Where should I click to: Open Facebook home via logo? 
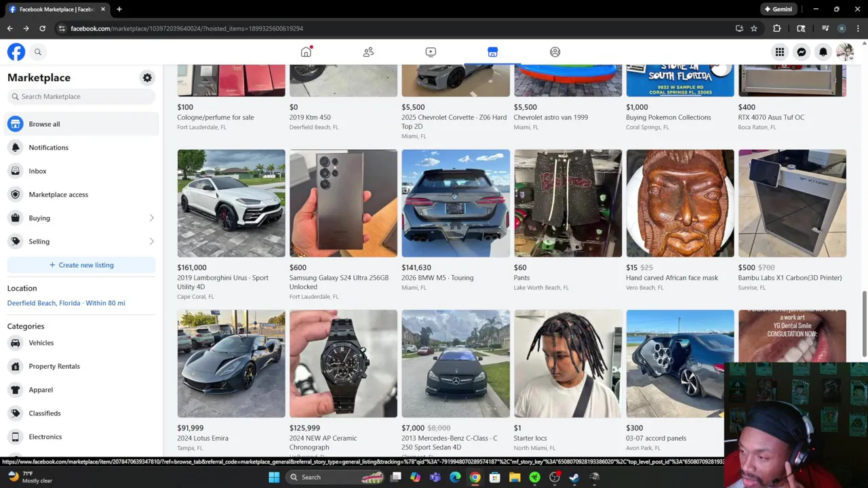click(16, 52)
